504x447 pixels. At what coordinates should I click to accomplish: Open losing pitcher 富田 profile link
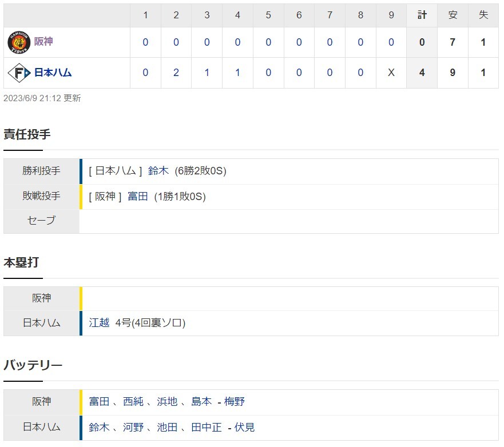tap(137, 196)
